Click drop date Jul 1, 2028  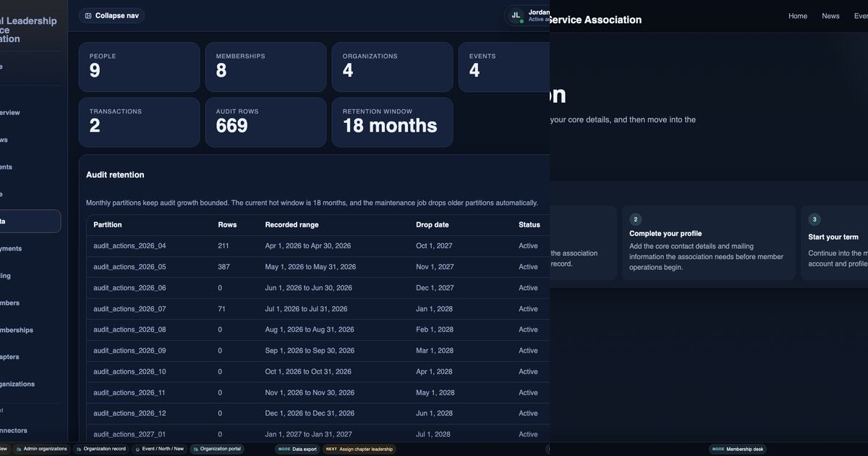coord(433,434)
